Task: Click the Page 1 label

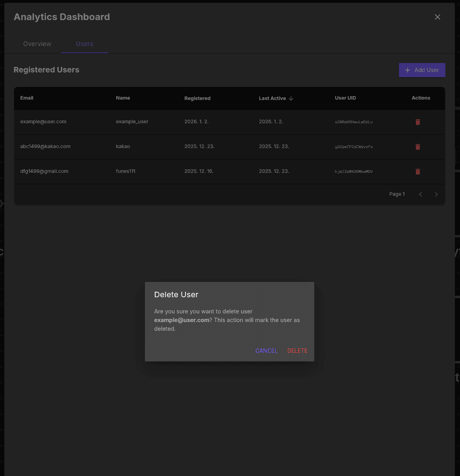Action: [397, 194]
